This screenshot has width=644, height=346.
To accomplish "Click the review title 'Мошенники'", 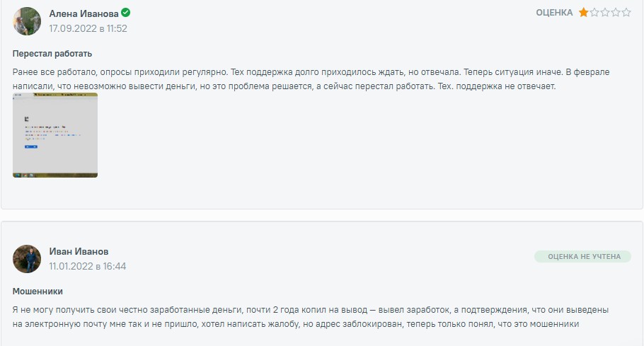I will [x=38, y=292].
